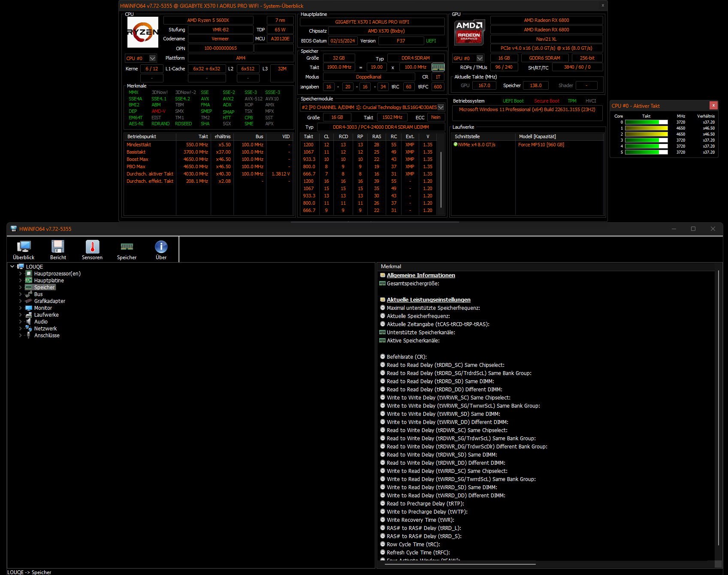
Task: Expand the Laufwerke tree node
Action: (20, 315)
